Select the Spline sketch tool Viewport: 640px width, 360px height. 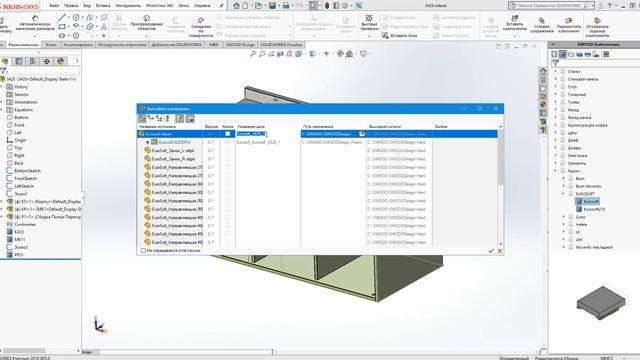[90, 18]
